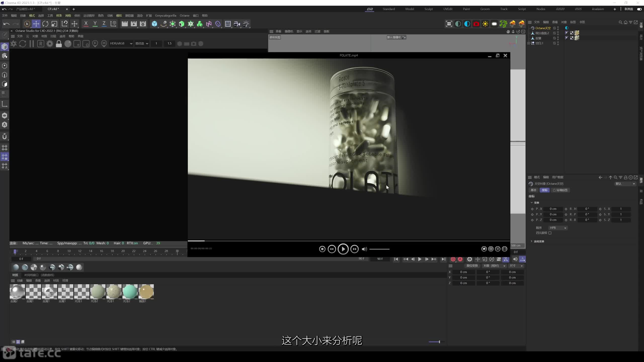The width and height of the screenshot is (644, 362).
Task: Open rotation order HPB dropdown
Action: point(558,228)
